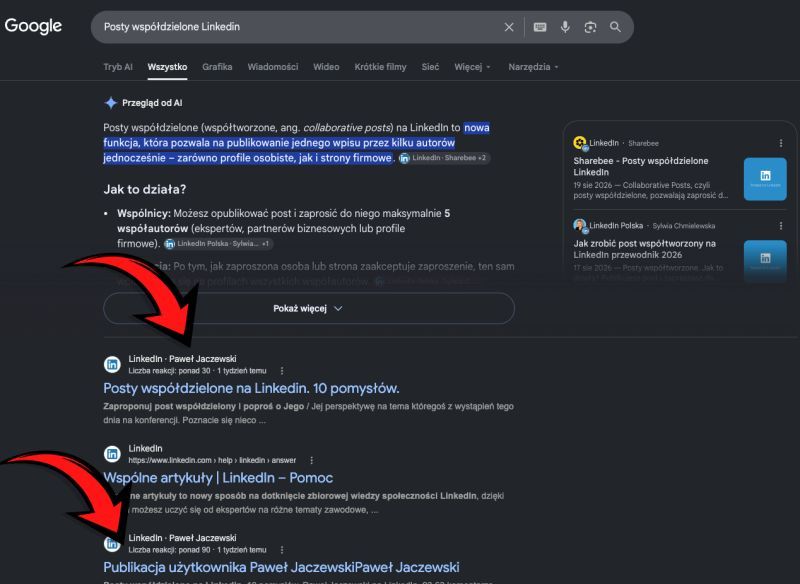This screenshot has width=800, height=584.
Task: Switch to the Tryb AI tab
Action: coord(118,67)
